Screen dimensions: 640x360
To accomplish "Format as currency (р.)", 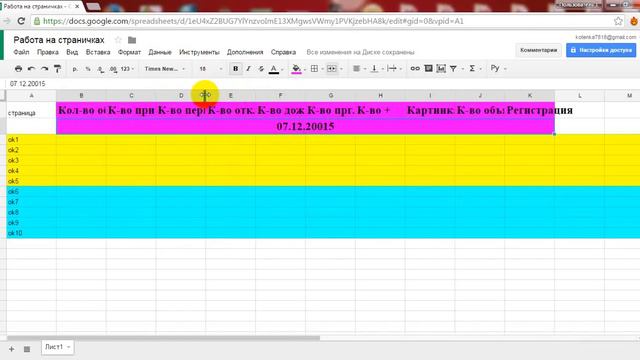I will coord(75,69).
